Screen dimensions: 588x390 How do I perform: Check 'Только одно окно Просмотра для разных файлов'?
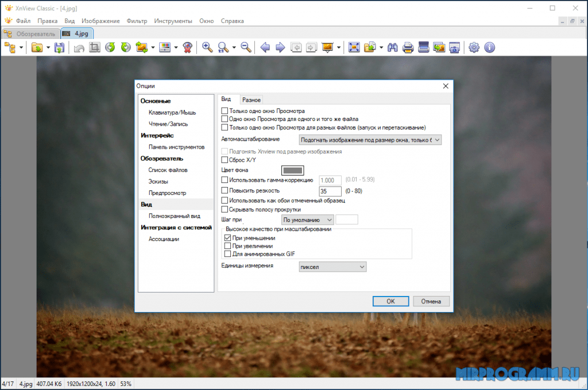pos(225,127)
